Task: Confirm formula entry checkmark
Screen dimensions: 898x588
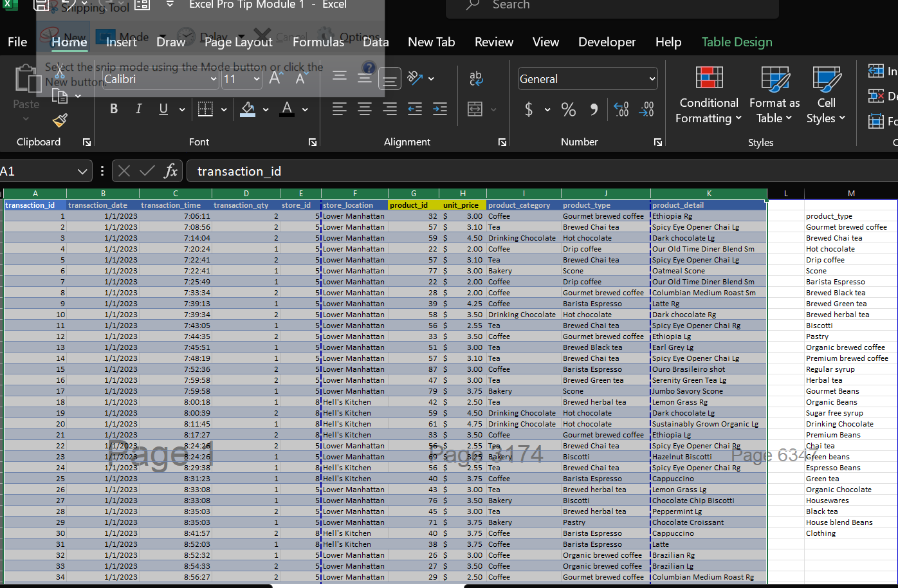Action: [147, 171]
